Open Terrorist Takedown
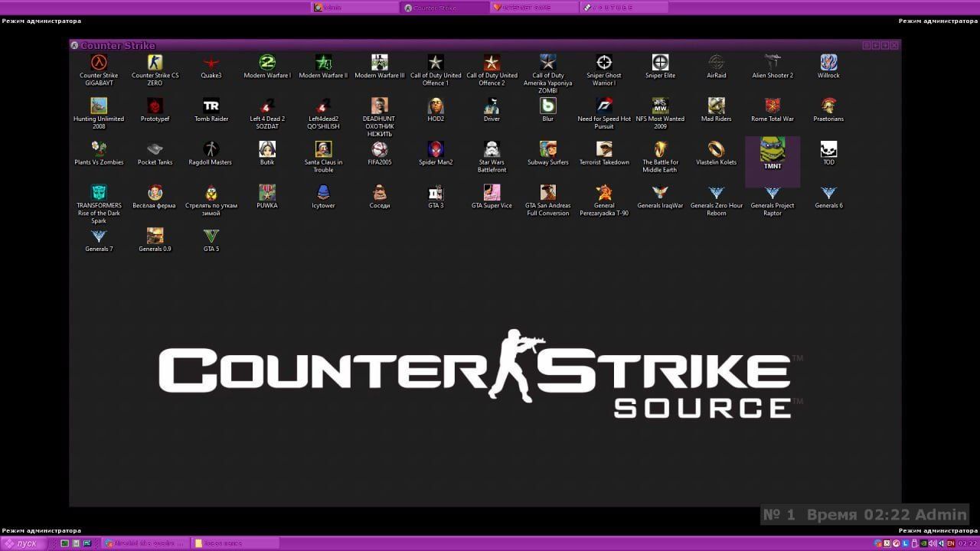The image size is (980, 551). click(x=604, y=149)
